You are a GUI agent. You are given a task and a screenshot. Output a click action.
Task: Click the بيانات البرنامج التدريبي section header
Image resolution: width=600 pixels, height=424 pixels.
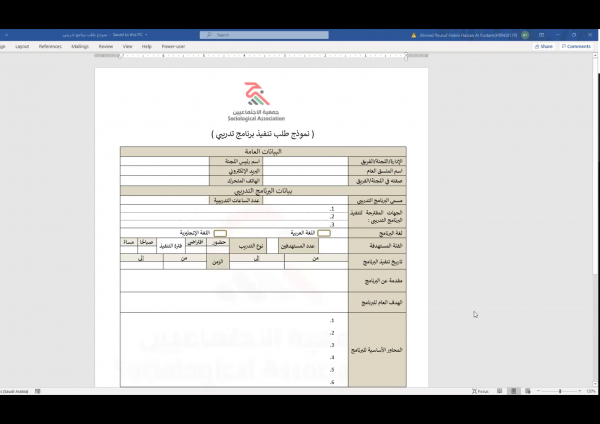(x=263, y=191)
